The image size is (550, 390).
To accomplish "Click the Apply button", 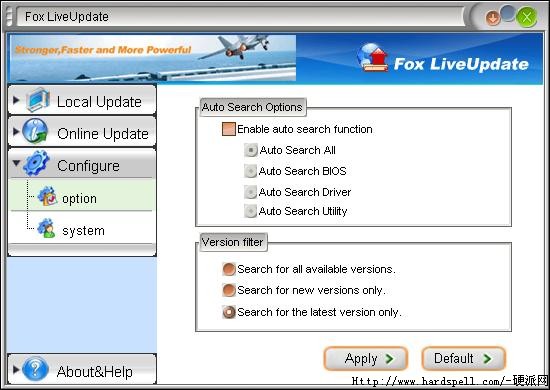I will click(365, 358).
